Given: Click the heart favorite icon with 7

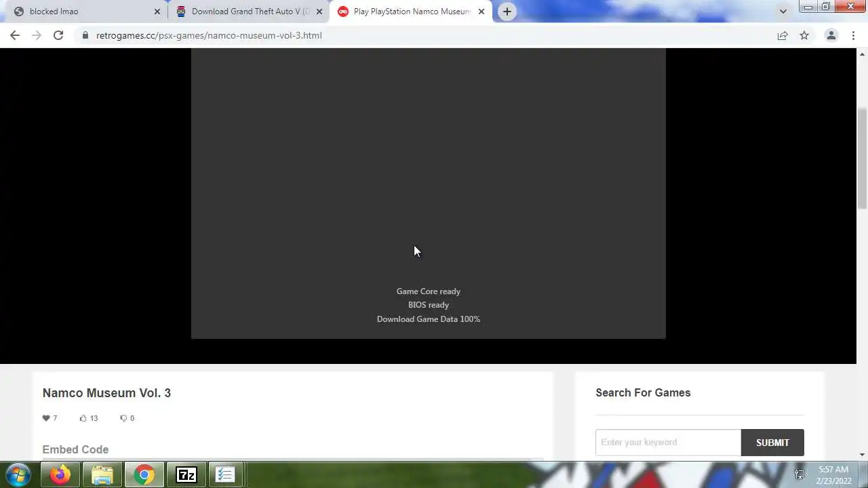Looking at the screenshot, I should pos(46,418).
